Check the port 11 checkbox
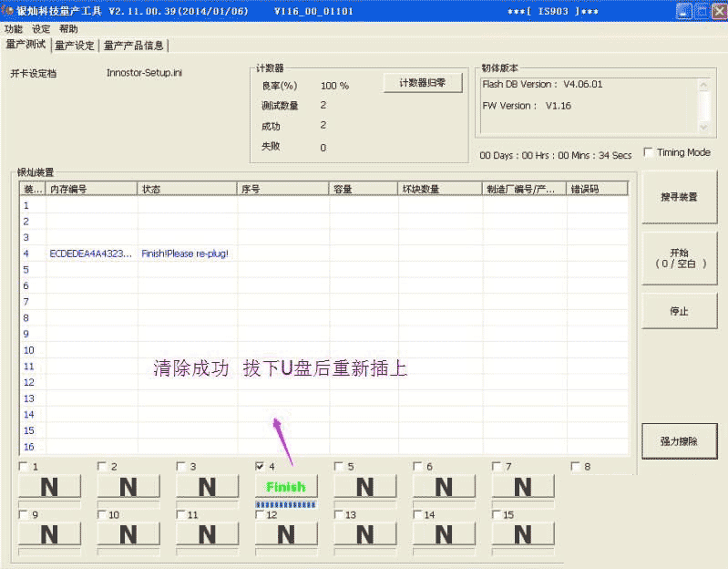 click(x=180, y=514)
